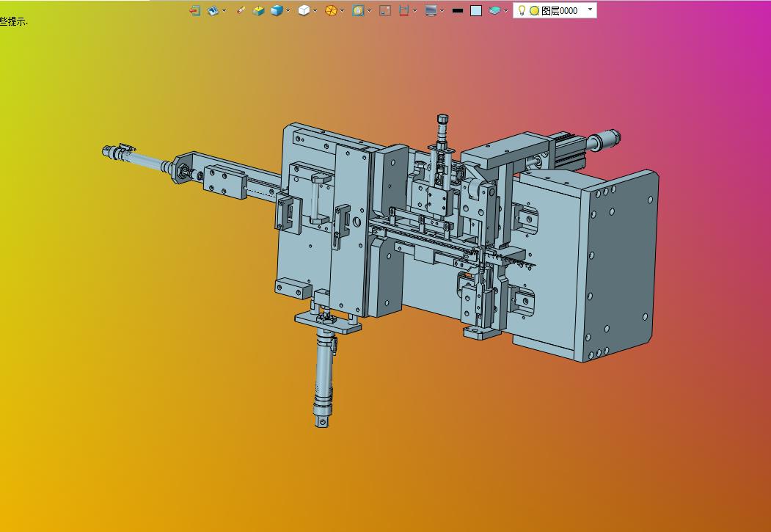Screen dimensions: 771x532
Task: Click the yellow-topped box display icon
Action: 258,10
